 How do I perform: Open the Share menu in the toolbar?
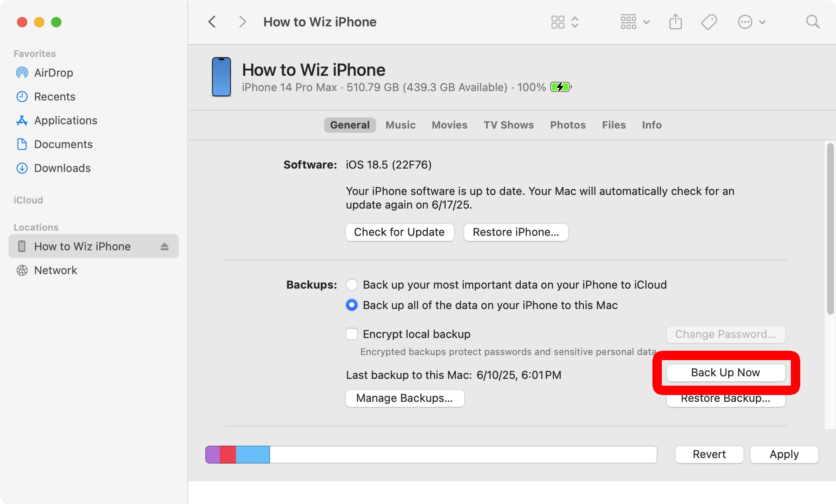click(675, 21)
